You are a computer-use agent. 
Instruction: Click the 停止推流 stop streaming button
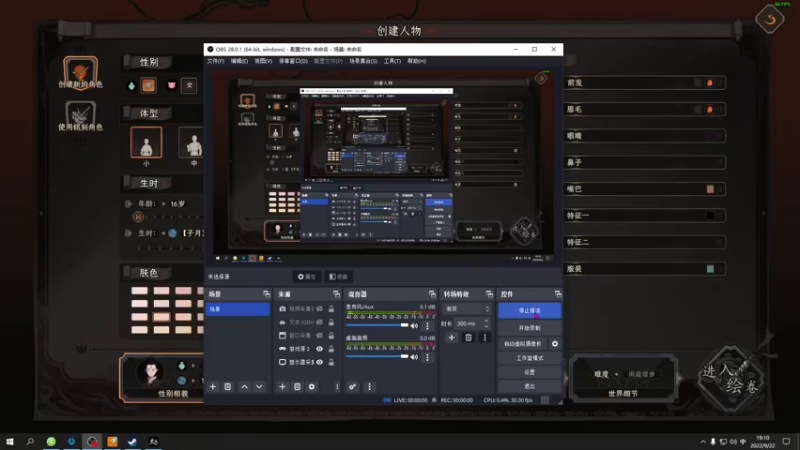529,310
